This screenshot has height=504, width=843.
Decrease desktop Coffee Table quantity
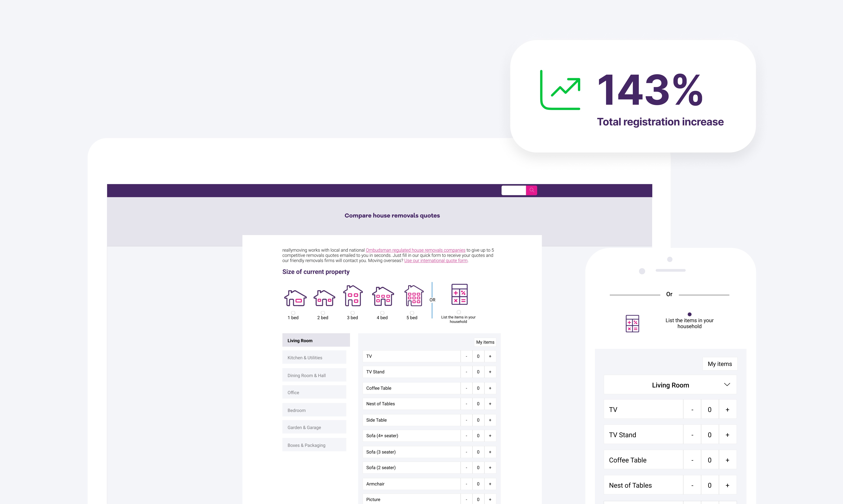(x=467, y=388)
